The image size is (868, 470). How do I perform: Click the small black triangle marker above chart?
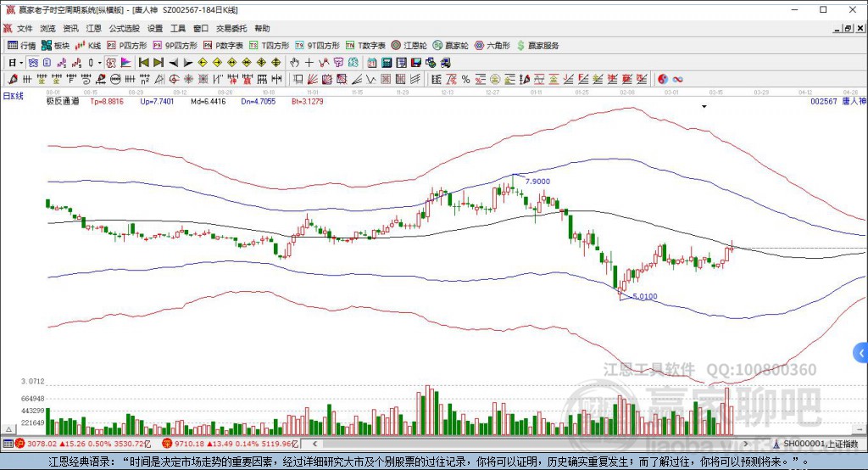(704, 106)
